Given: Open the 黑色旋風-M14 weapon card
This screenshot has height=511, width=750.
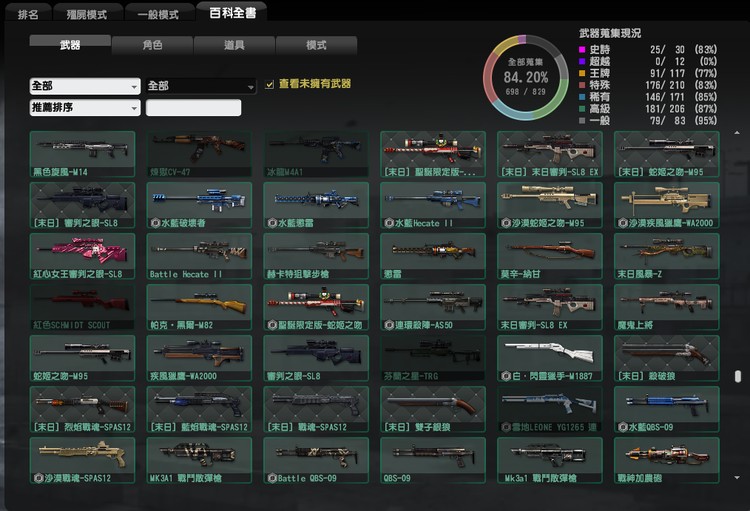Looking at the screenshot, I should click(82, 154).
